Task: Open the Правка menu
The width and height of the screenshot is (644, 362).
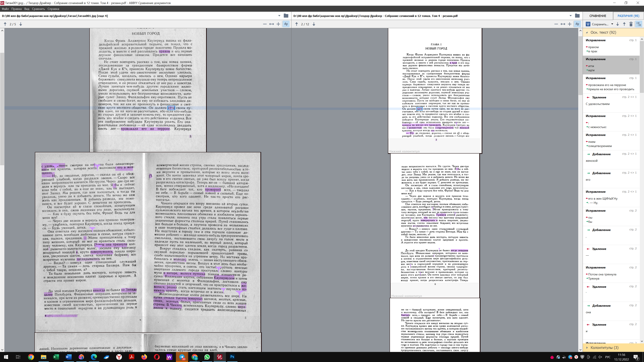Action: pyautogui.click(x=16, y=9)
